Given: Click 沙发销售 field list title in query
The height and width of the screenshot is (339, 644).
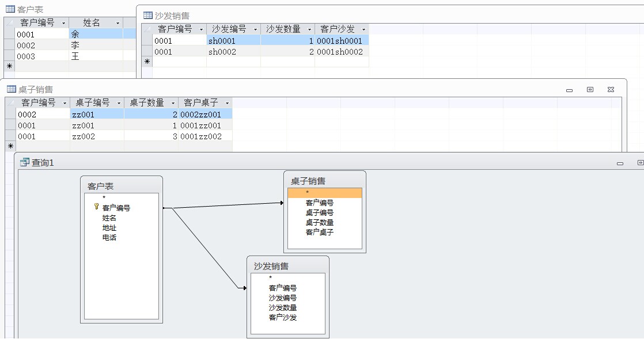Looking at the screenshot, I should tap(271, 266).
